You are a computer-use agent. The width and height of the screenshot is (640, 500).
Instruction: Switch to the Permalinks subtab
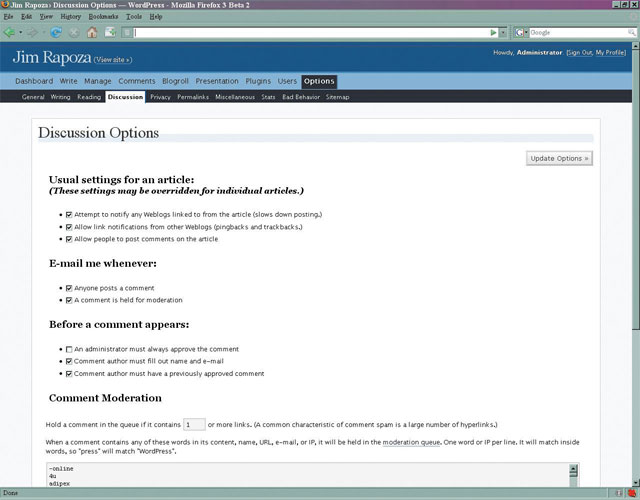[193, 97]
